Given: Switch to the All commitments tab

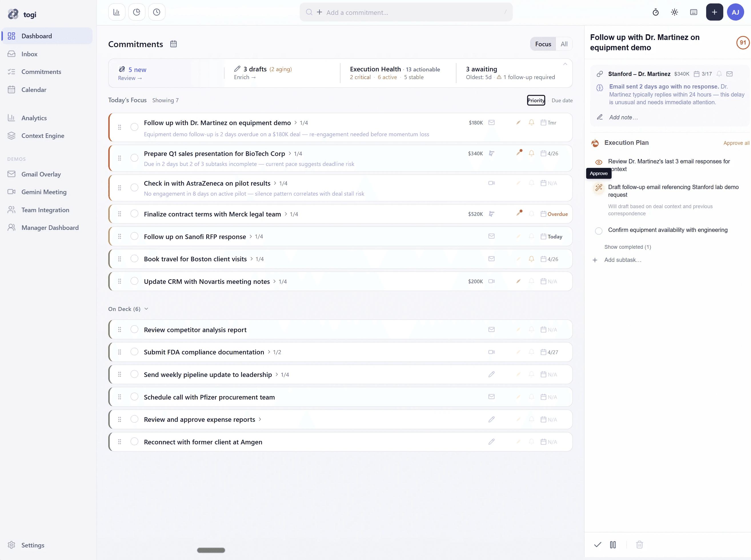Looking at the screenshot, I should (564, 44).
